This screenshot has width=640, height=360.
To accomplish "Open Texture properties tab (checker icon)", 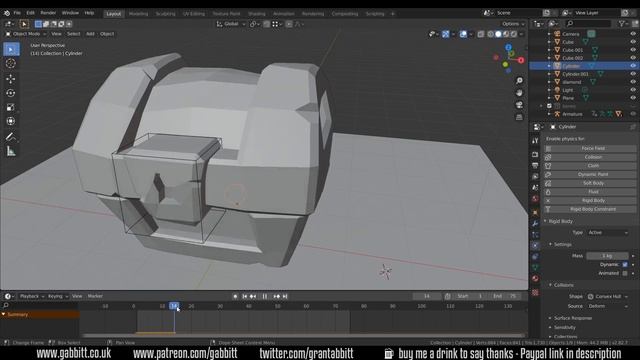I will tap(535, 293).
